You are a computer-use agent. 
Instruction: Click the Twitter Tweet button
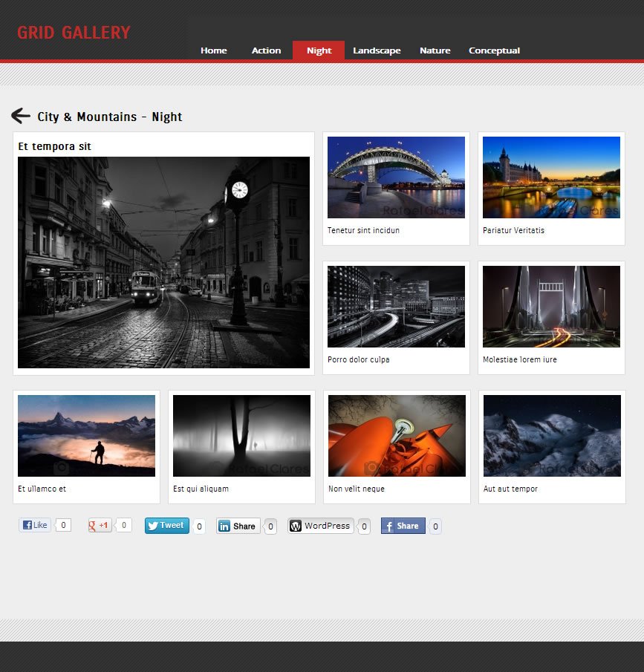coord(167,526)
